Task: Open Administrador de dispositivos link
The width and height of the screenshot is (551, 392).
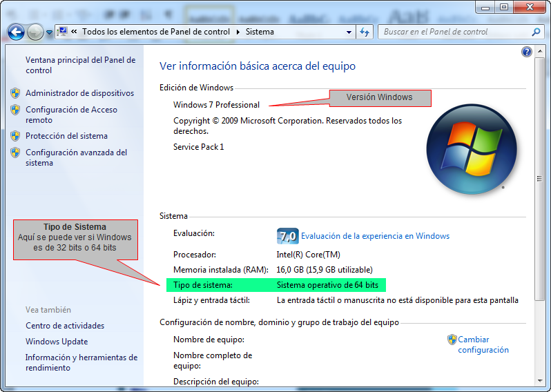Action: (x=80, y=93)
